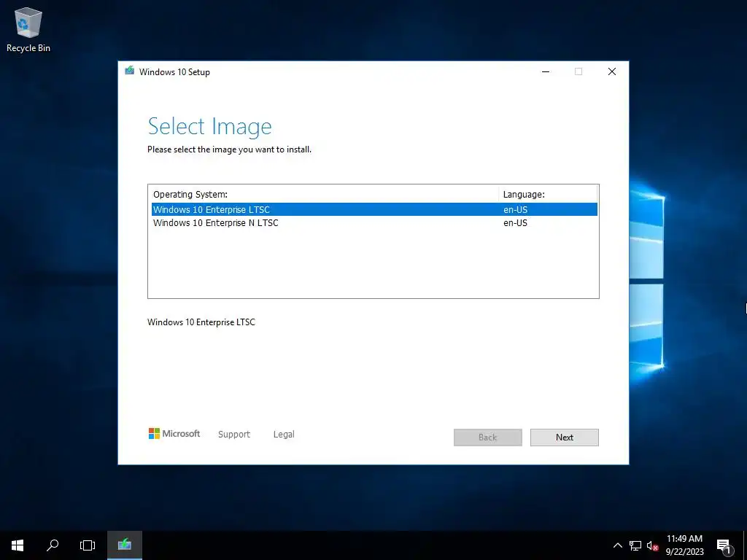Open taskbar search magnifier
The image size is (747, 560).
(x=53, y=545)
